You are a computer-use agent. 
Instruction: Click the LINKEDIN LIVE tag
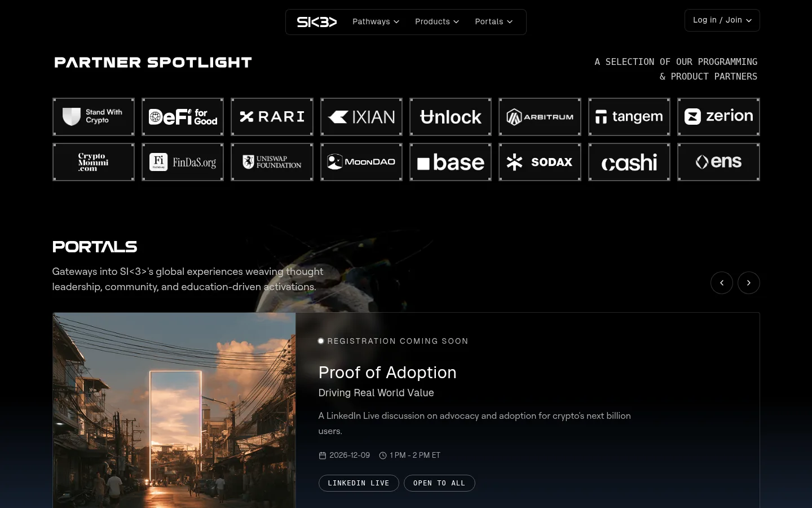point(359,483)
